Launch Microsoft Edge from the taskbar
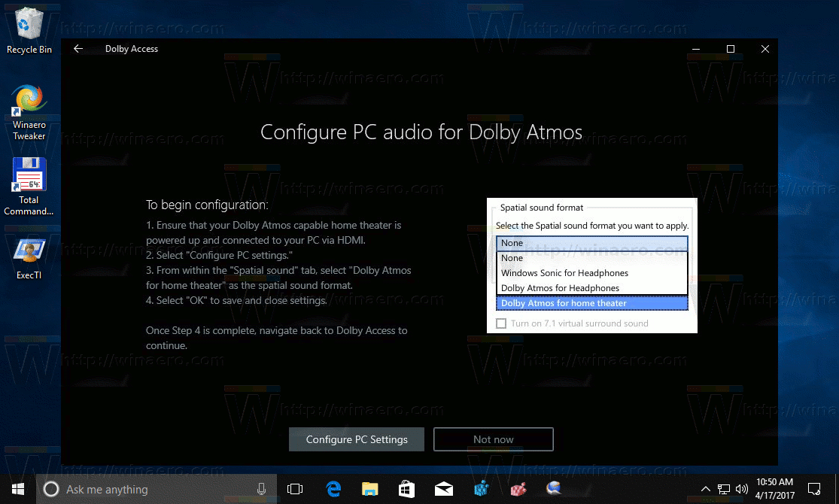The width and height of the screenshot is (839, 504). [x=333, y=489]
